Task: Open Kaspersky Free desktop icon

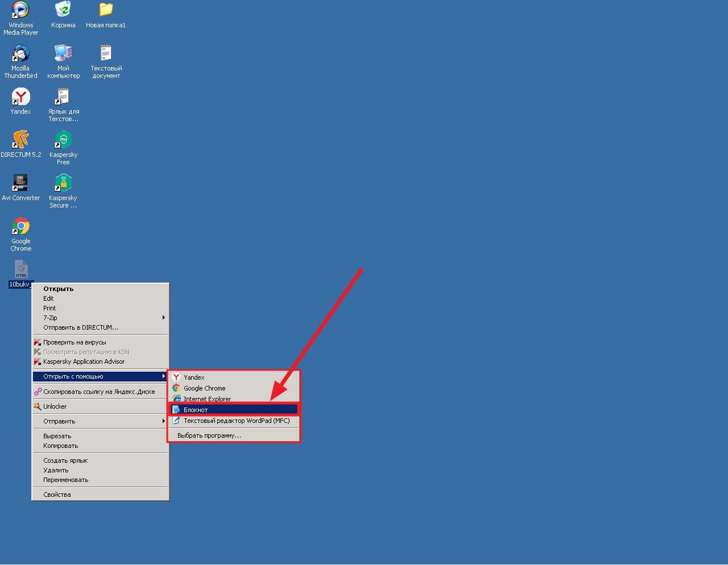Action: point(63,140)
